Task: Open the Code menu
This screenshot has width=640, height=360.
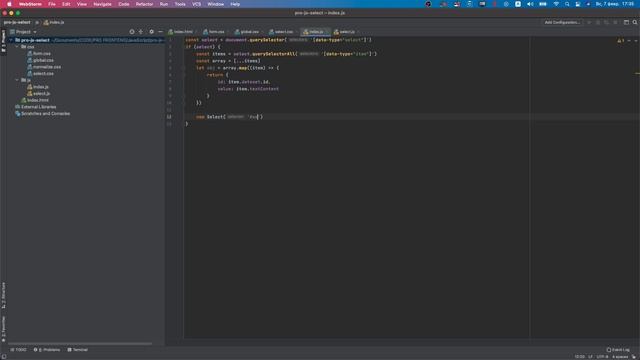Action: click(x=124, y=4)
